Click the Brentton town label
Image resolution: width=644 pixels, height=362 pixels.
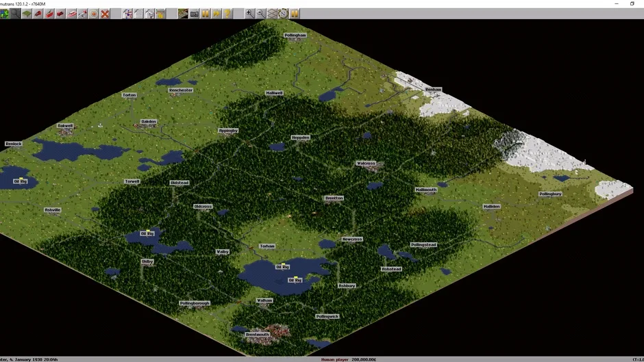[x=334, y=198]
